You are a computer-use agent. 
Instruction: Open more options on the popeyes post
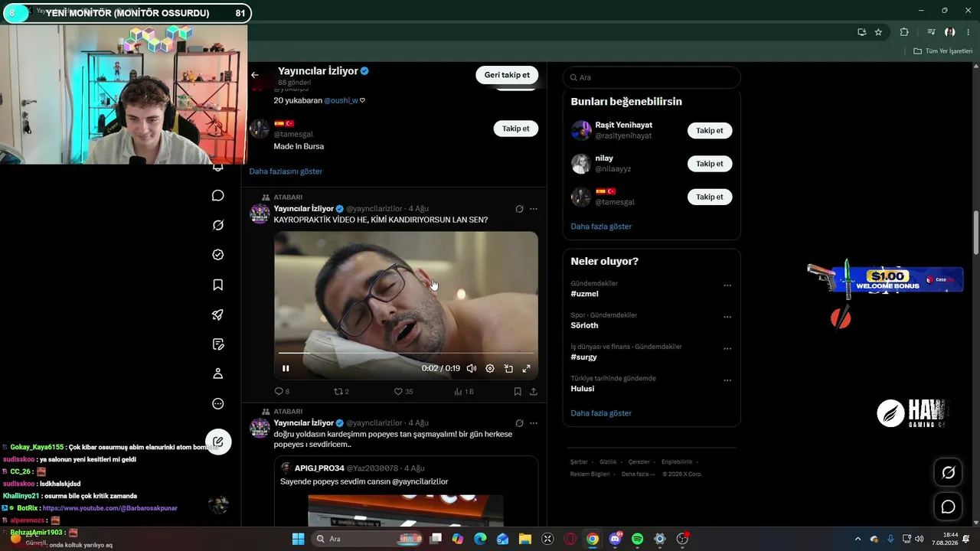click(534, 423)
